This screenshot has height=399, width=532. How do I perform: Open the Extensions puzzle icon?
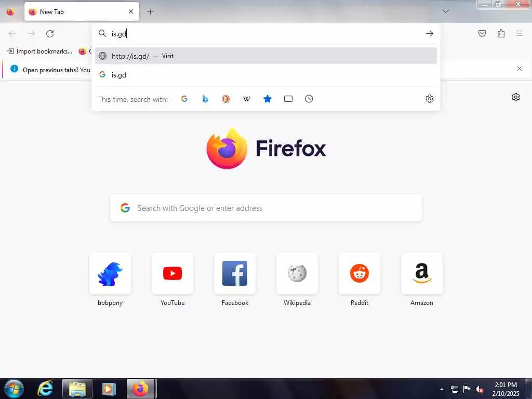tap(501, 33)
